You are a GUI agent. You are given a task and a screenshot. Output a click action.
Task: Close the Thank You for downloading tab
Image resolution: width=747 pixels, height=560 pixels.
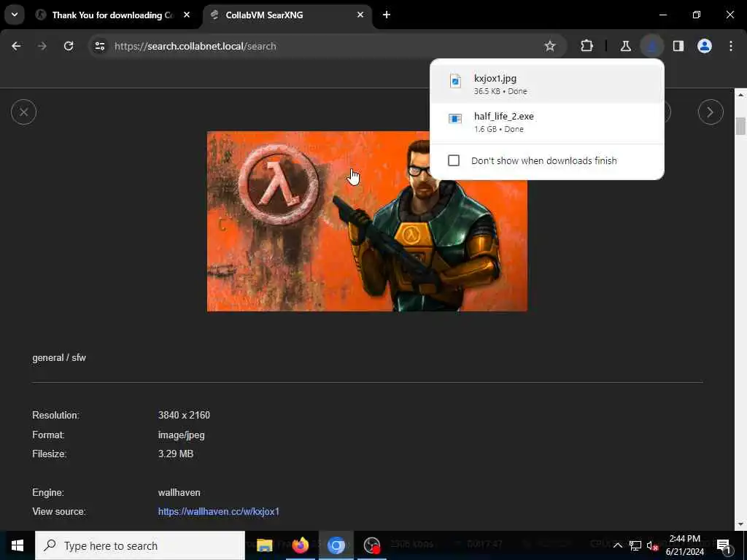(187, 15)
